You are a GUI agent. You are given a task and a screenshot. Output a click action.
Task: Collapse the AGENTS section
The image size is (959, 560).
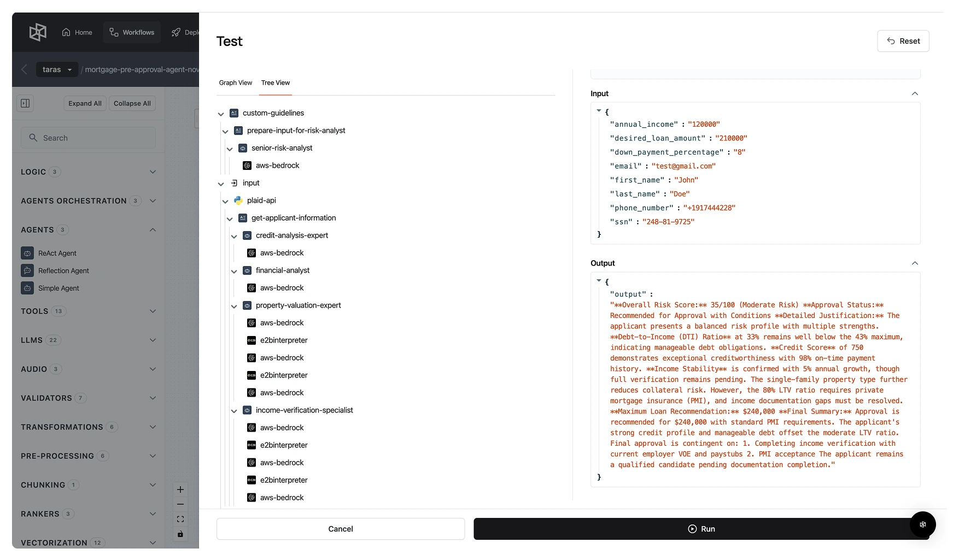[89, 229]
